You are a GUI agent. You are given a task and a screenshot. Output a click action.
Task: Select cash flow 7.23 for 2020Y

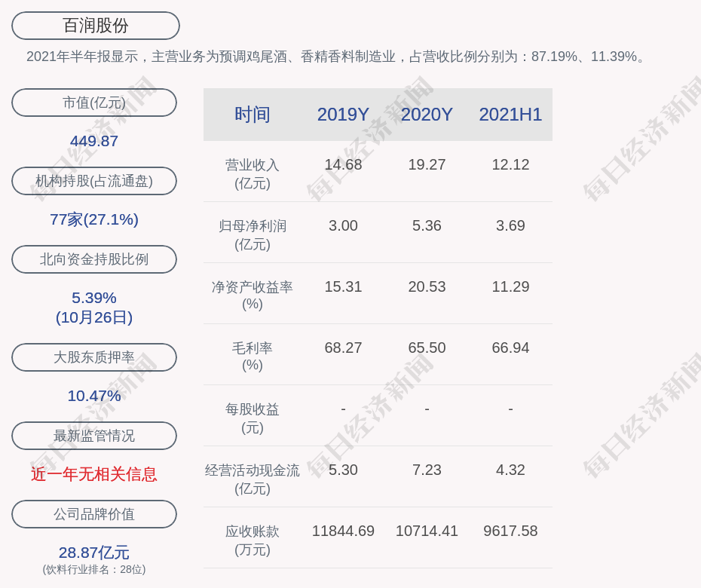click(427, 470)
